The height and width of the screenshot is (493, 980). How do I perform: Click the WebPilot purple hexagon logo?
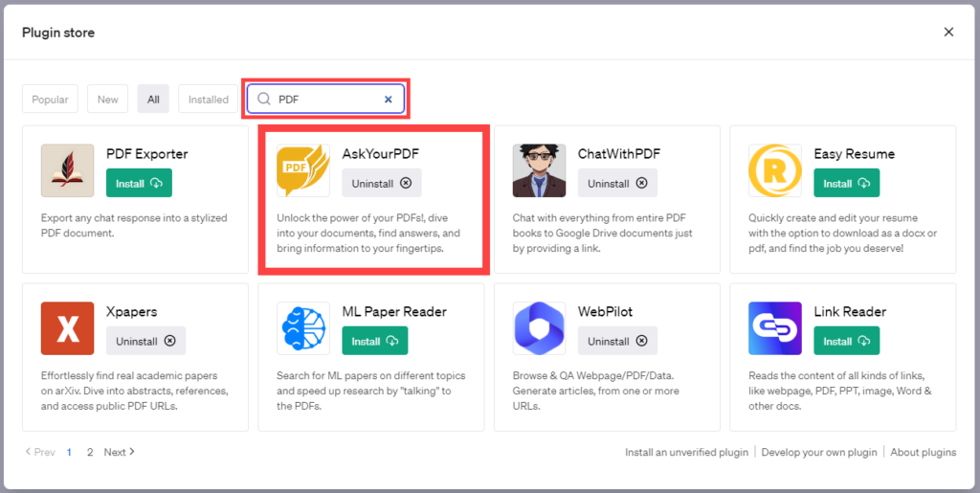pos(539,328)
